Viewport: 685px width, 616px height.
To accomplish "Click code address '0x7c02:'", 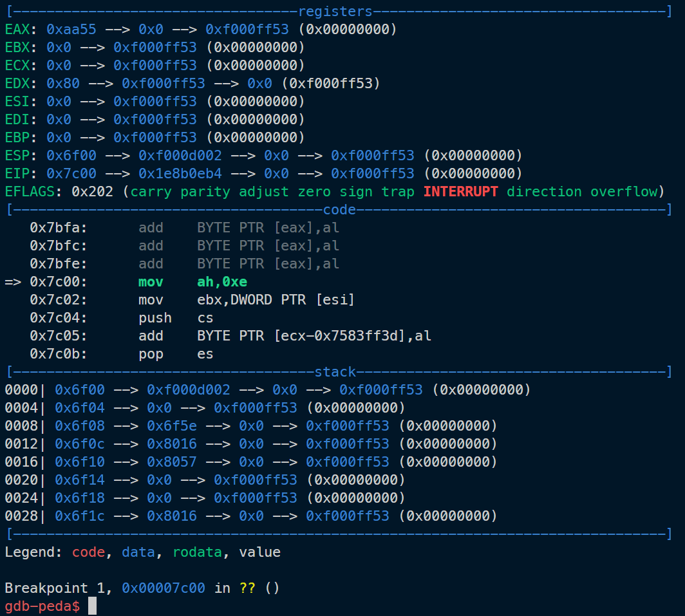I will [58, 300].
